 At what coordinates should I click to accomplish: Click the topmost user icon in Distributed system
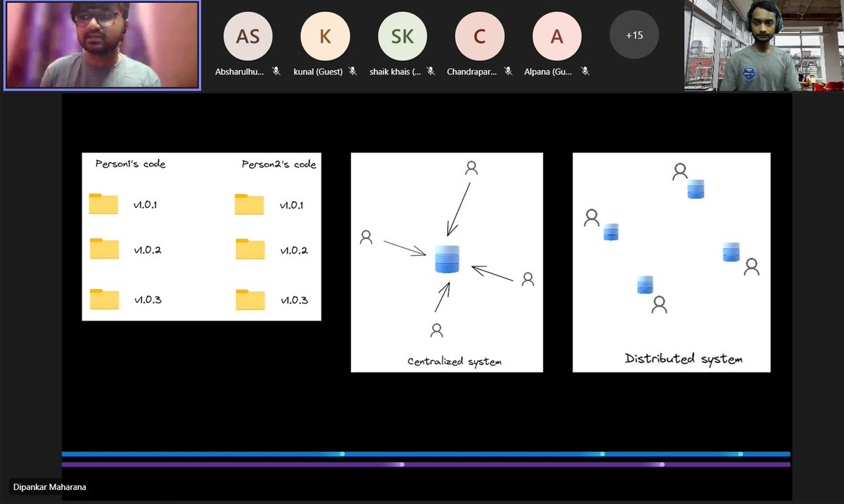tap(679, 172)
